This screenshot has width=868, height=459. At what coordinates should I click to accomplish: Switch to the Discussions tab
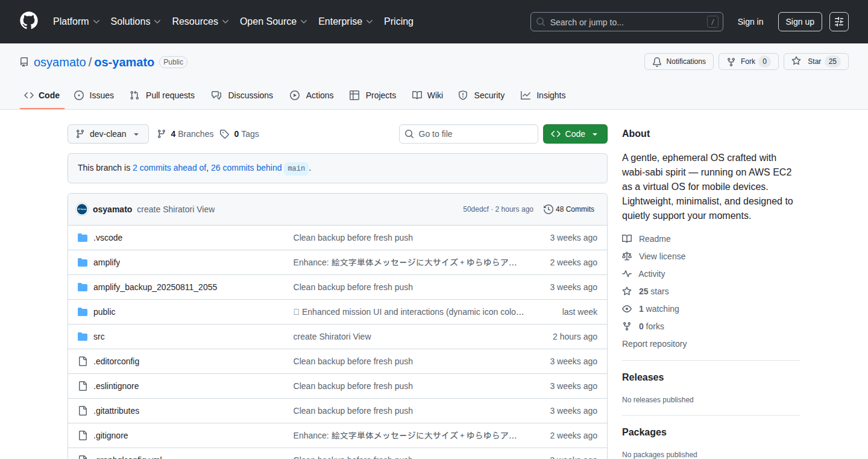242,95
